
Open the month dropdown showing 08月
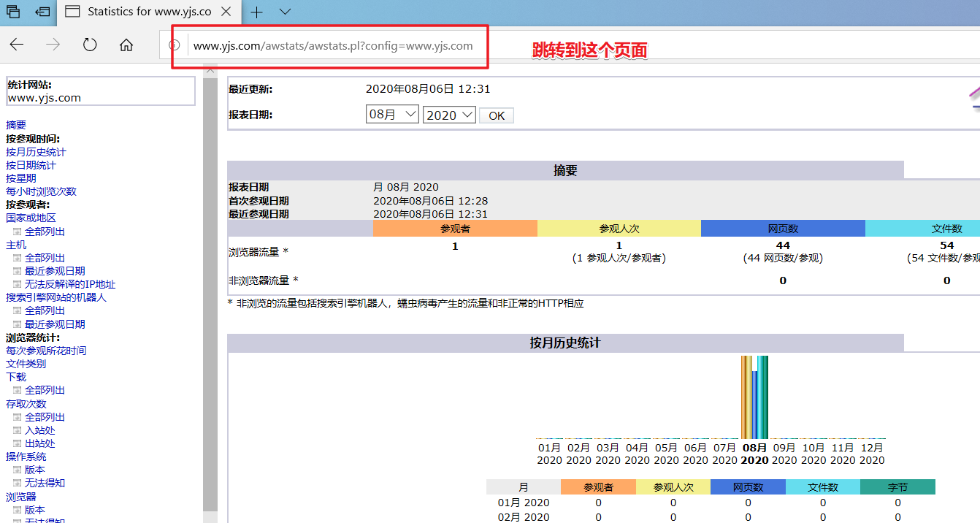391,113
